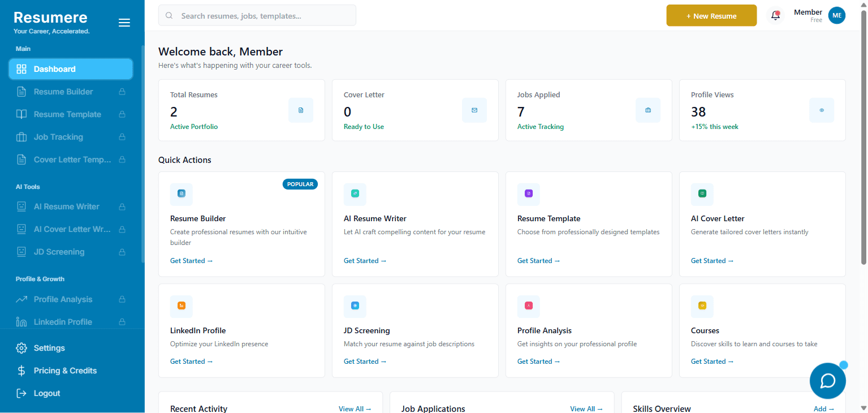The width and height of the screenshot is (868, 413).
Task: Click the ME avatar circle
Action: [x=837, y=15]
